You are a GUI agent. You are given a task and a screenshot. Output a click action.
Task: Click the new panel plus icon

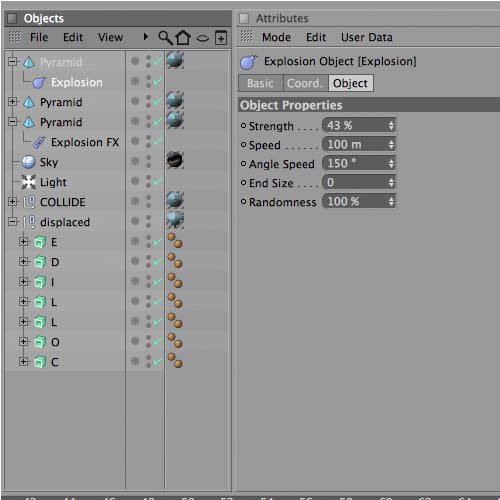pyautogui.click(x=221, y=38)
